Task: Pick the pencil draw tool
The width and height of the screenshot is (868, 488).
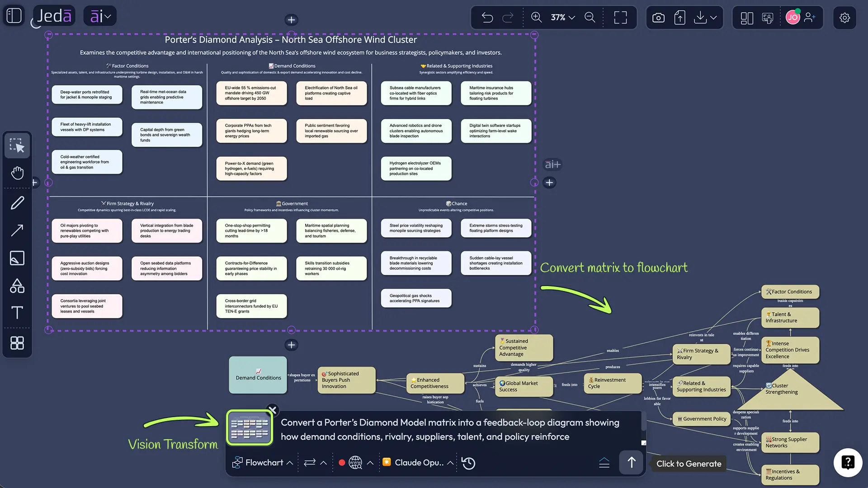Action: (17, 203)
